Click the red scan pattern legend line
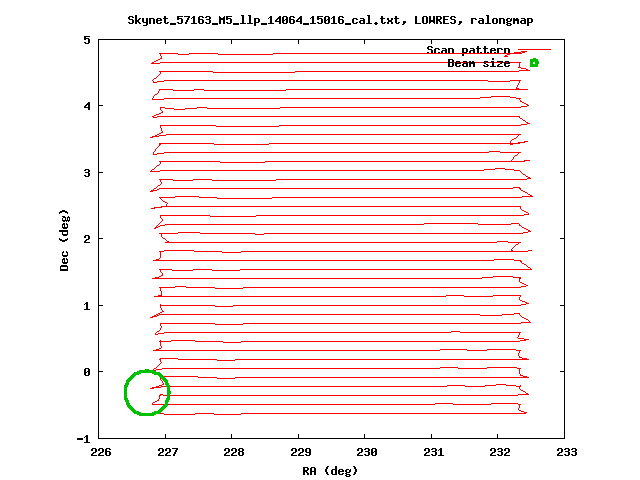 pos(534,50)
